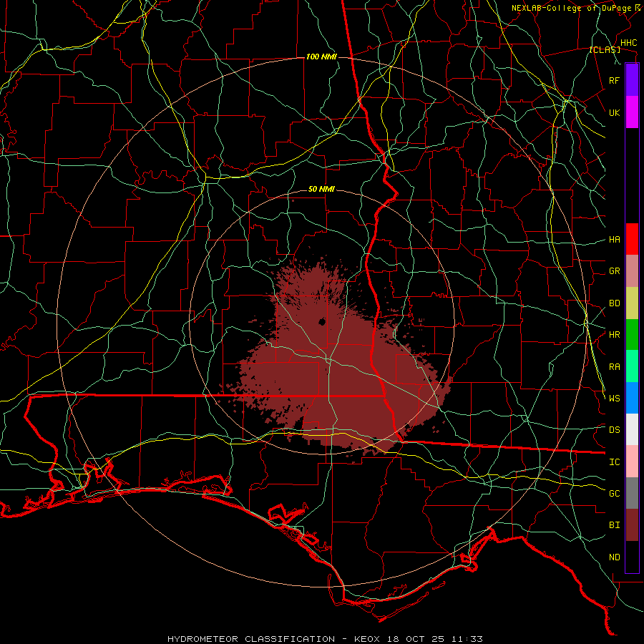Click the IC pink legend swatch
Viewport: 644px width, 644px height.
click(x=632, y=462)
